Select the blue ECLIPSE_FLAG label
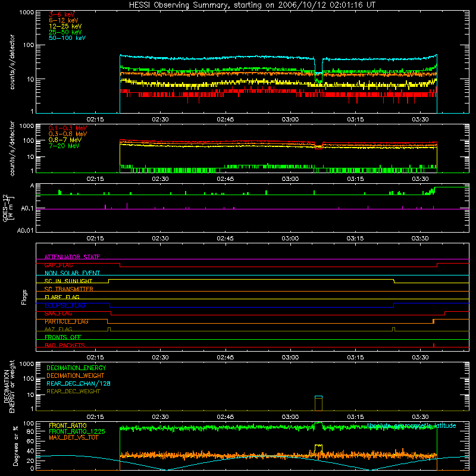Screen dimensions: 476x476 click(x=65, y=305)
